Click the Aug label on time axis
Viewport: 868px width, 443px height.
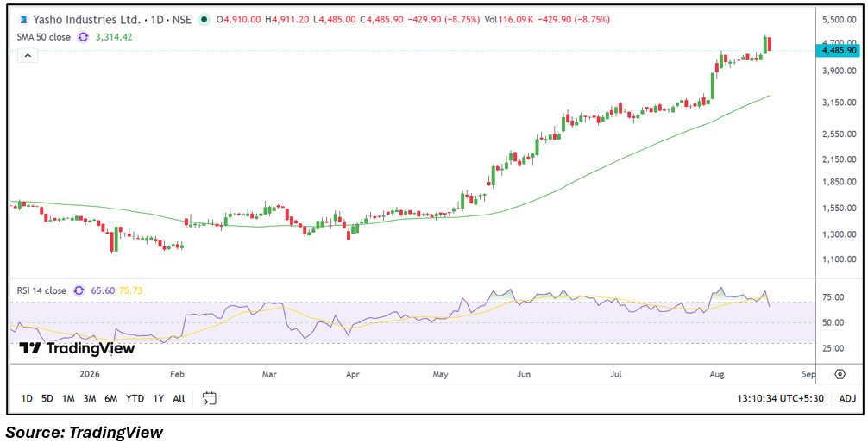[x=716, y=374]
